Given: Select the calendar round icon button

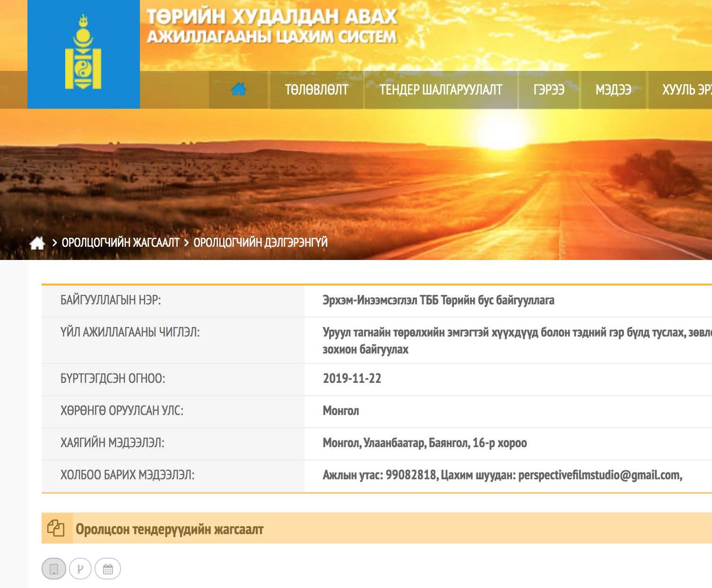Looking at the screenshot, I should coord(108,569).
